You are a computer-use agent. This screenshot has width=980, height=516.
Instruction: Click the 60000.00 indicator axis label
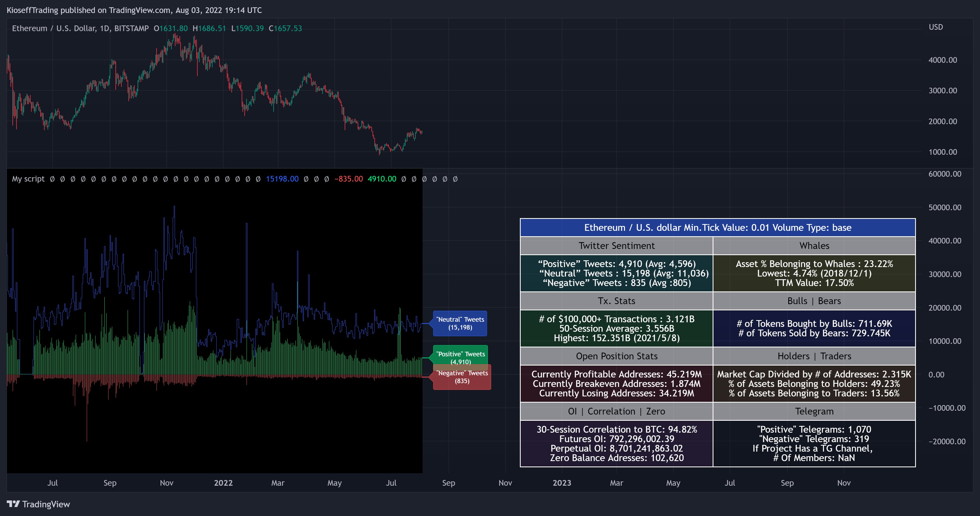pos(945,174)
